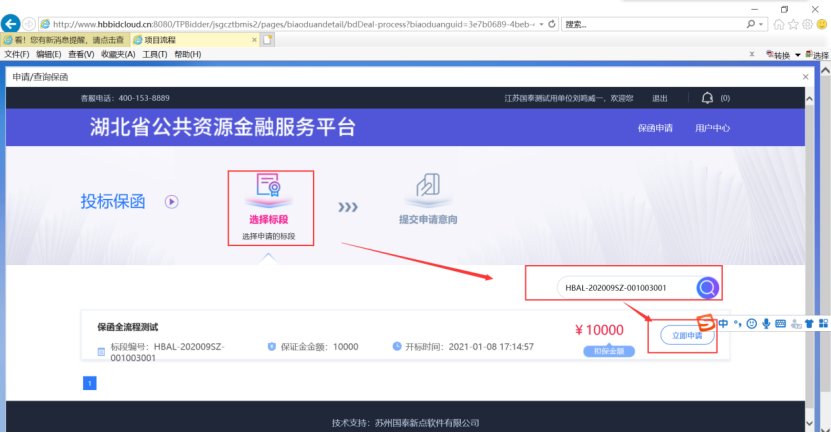The height and width of the screenshot is (433, 831).
Task: Click the notification bell icon
Action: coord(708,98)
